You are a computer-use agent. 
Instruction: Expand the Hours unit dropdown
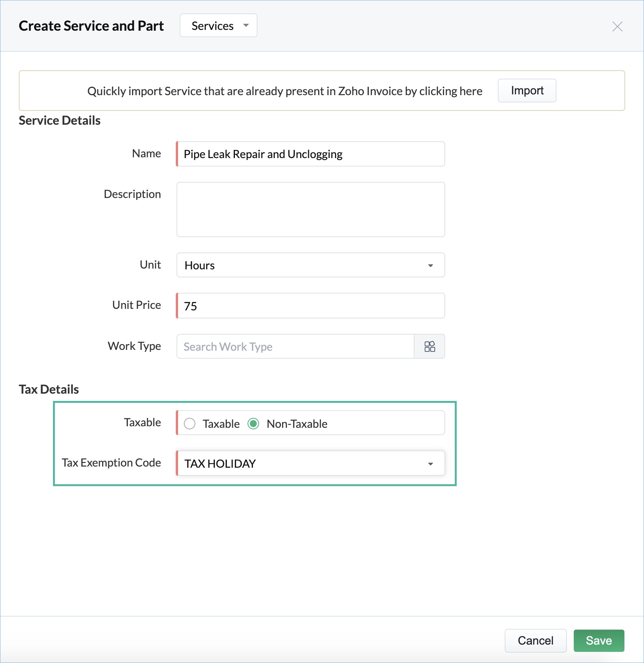[311, 265]
